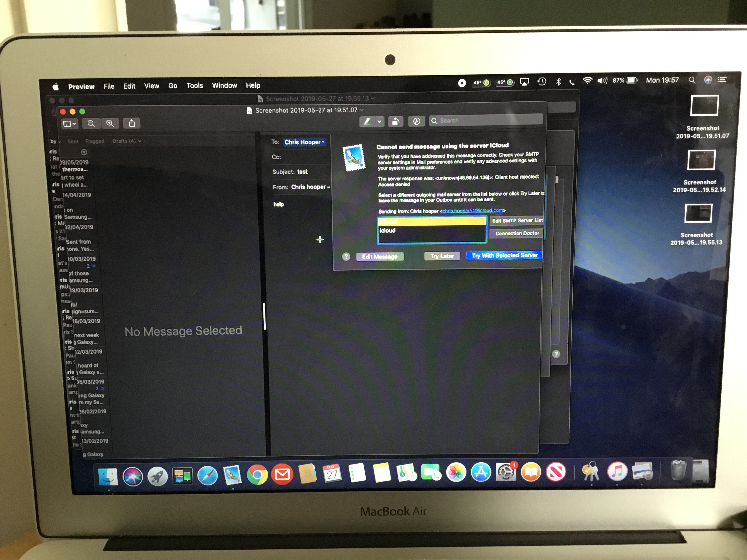The image size is (747, 560).
Task: Open the File menu
Action: [x=109, y=86]
